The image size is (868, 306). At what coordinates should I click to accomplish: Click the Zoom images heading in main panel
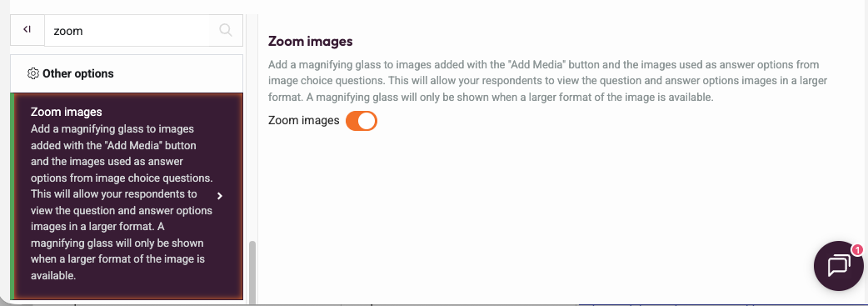coord(310,41)
